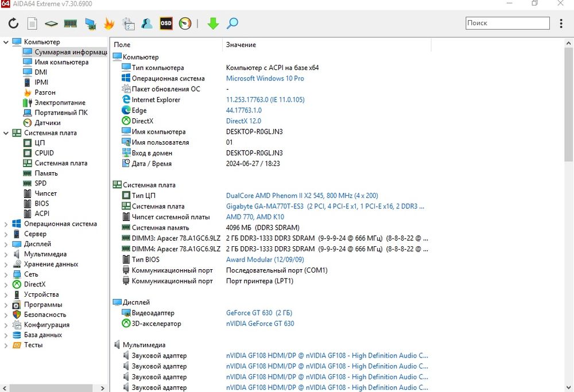
Task: Open DualCore AMD Phenom II X2 545 link
Action: click(x=302, y=196)
